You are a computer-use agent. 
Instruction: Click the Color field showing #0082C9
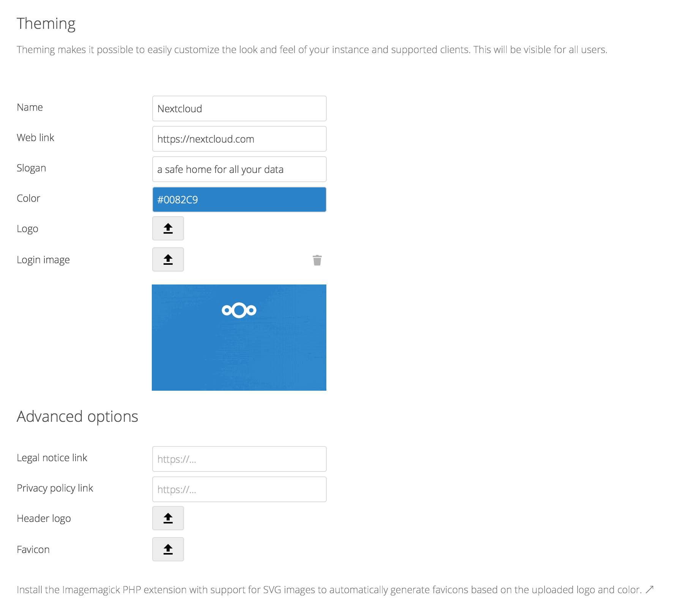239,199
